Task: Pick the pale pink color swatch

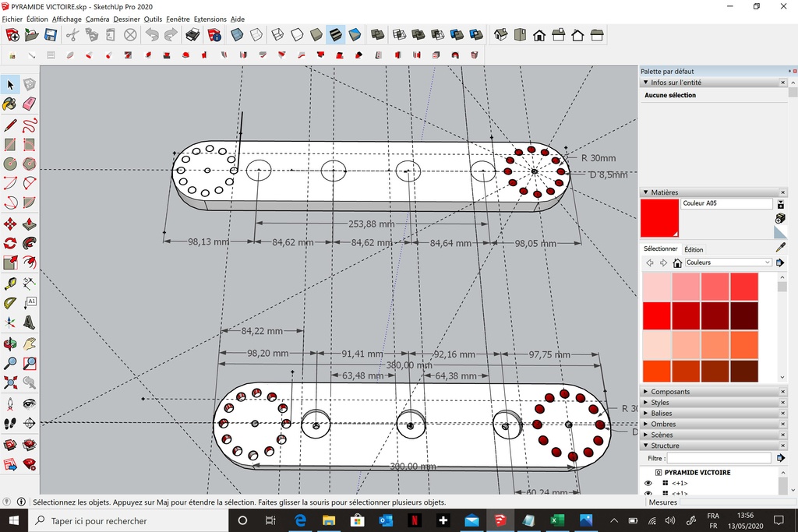Action: pos(657,287)
